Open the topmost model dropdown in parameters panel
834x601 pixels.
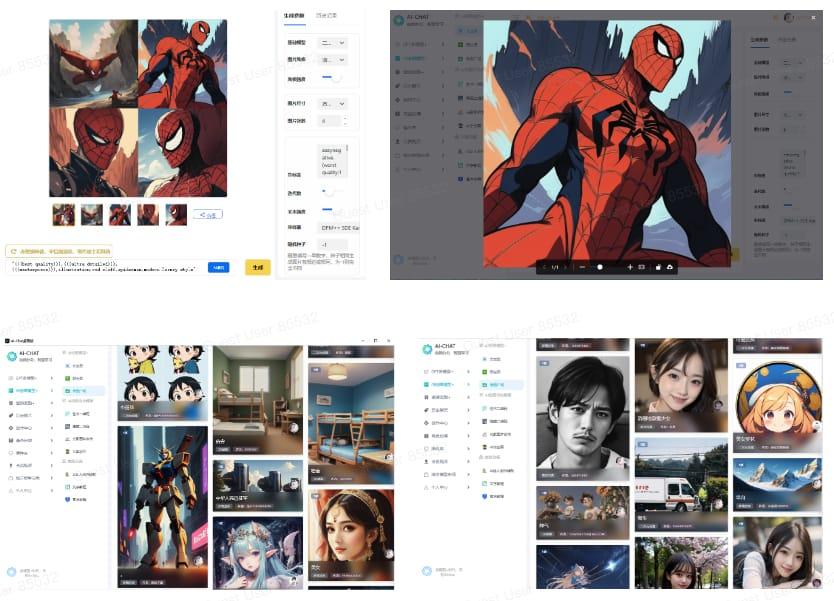(333, 43)
